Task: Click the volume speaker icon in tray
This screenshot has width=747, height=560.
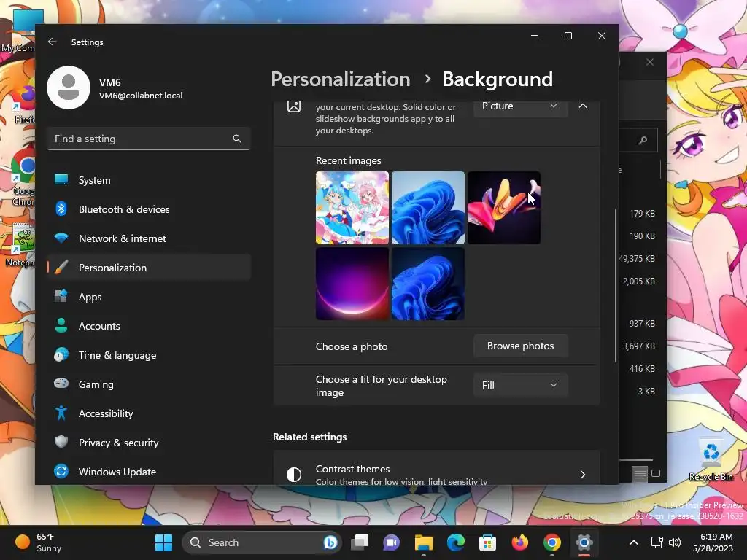Action: [x=675, y=542]
